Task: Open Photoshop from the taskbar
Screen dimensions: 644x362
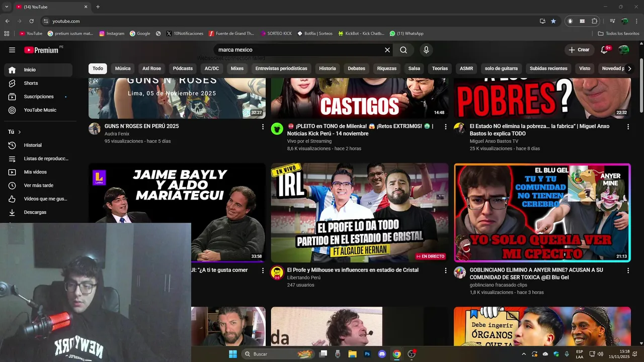Action: coord(367,354)
